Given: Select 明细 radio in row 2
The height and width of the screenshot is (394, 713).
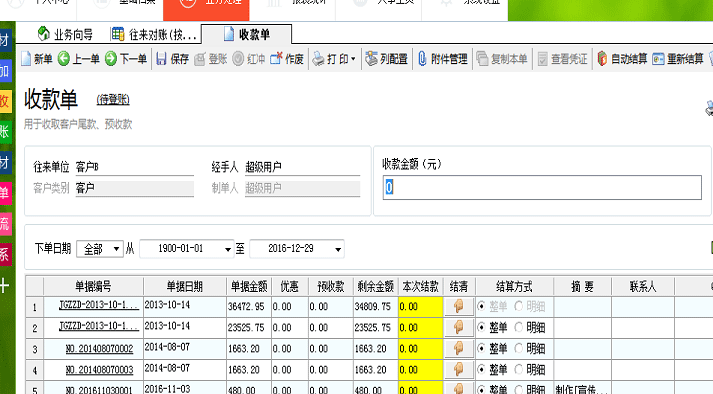Looking at the screenshot, I should [518, 327].
